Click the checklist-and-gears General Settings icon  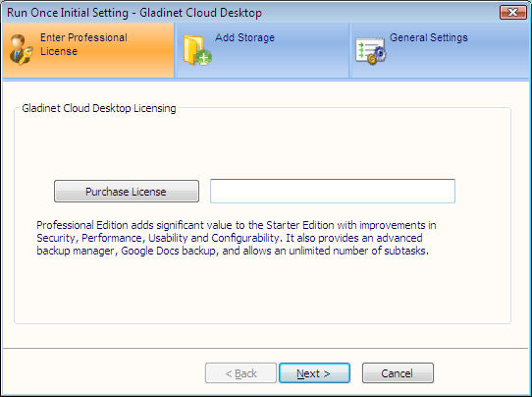coord(371,51)
